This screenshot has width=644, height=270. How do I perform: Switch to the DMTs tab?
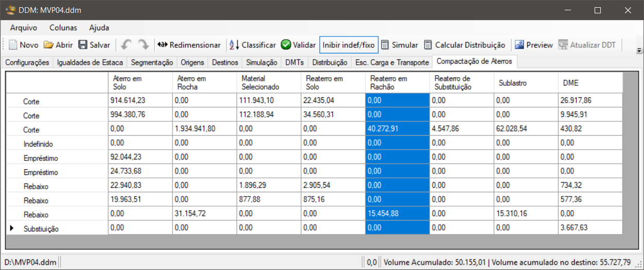click(x=295, y=62)
